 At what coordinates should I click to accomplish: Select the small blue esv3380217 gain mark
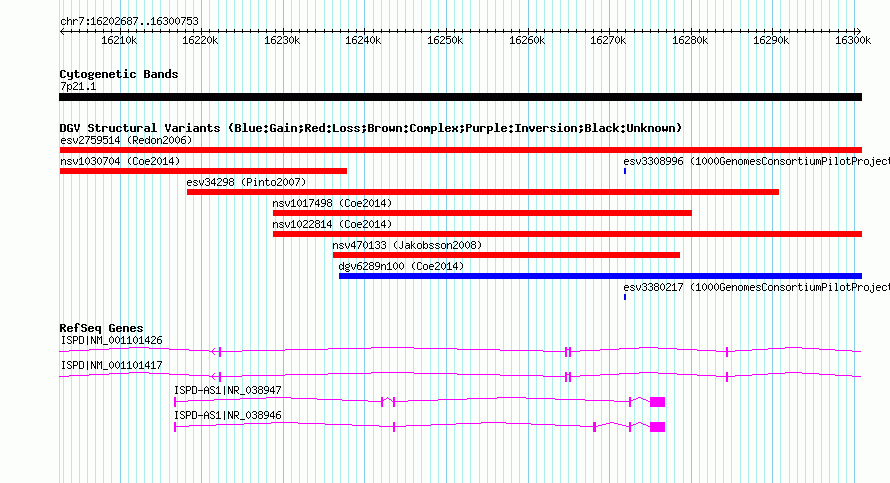tap(625, 297)
